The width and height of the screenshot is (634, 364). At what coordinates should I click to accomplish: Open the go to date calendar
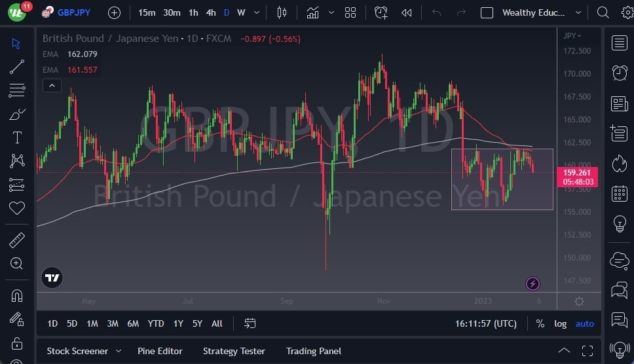pyautogui.click(x=250, y=323)
